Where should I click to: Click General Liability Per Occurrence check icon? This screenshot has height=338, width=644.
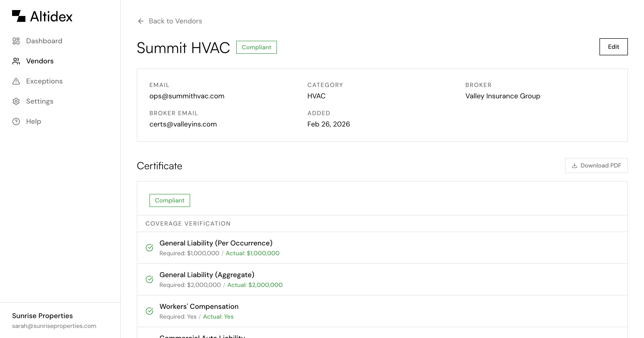pos(150,248)
